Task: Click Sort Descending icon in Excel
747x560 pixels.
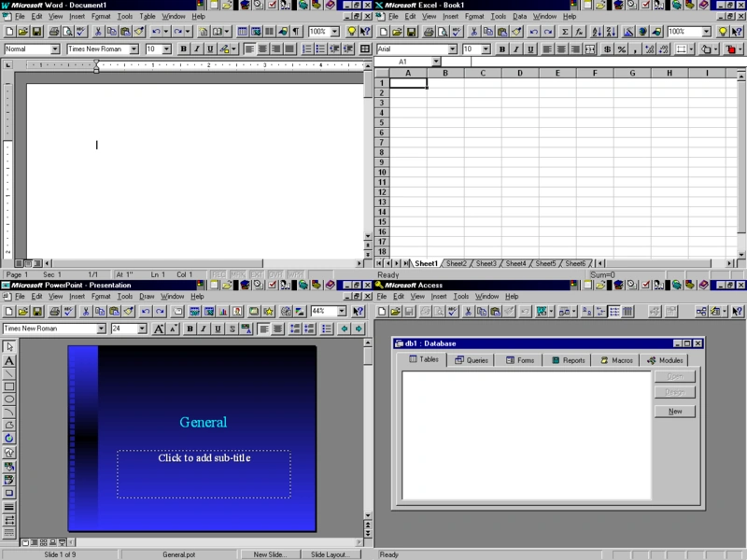Action: point(611,32)
